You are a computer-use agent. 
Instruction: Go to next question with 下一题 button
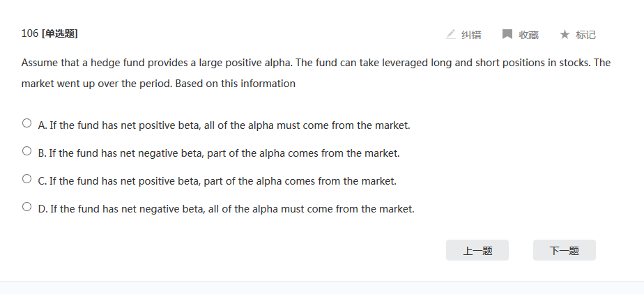[x=565, y=251]
